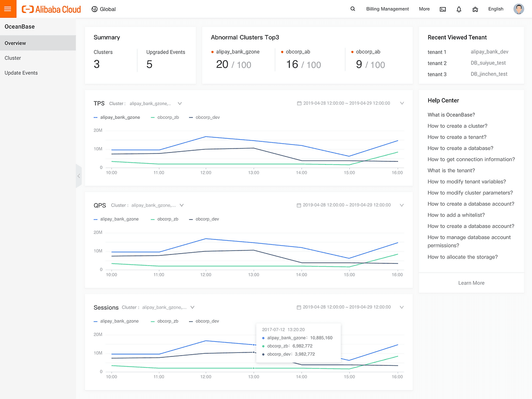Viewport: 532px width, 399px height.
Task: Expand the TPS date range chevron
Action: tap(402, 103)
